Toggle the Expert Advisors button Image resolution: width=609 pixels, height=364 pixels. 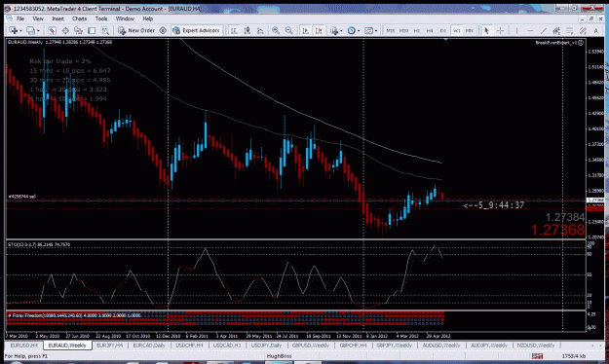[x=197, y=30]
